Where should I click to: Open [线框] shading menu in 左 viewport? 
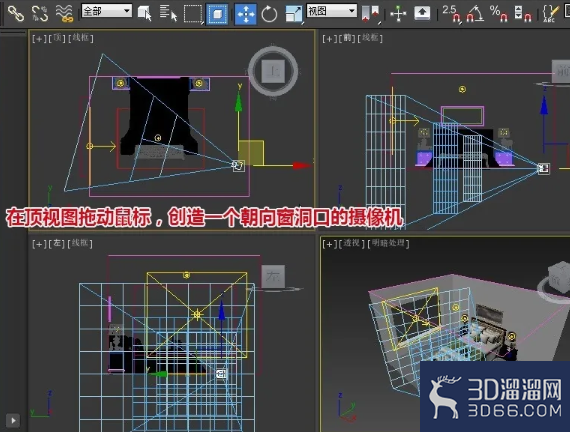tap(80, 243)
